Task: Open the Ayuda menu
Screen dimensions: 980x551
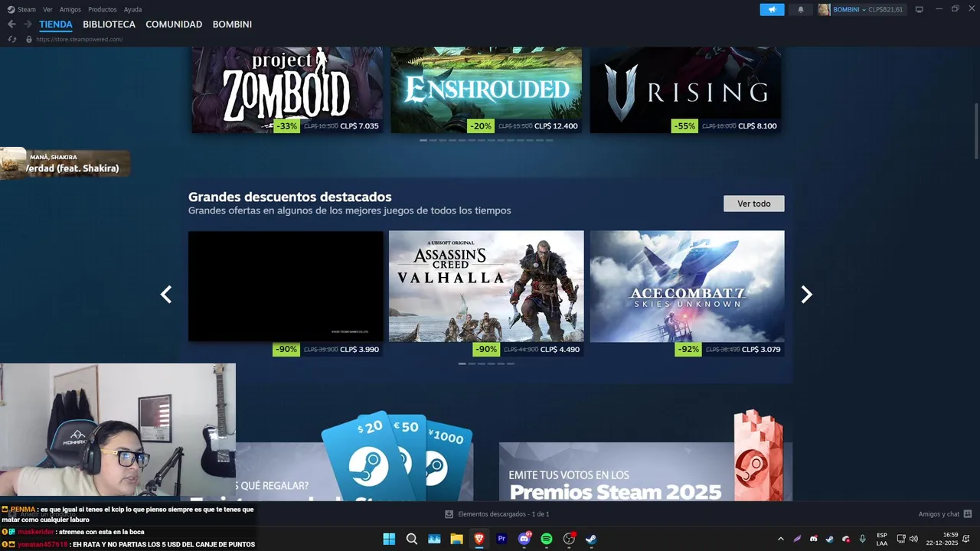Action: coord(132,9)
